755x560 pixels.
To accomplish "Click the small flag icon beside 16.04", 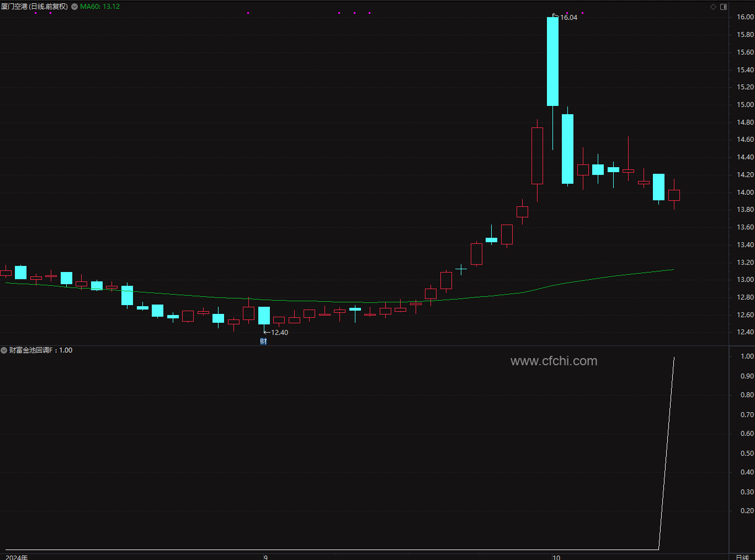I will tap(555, 16).
